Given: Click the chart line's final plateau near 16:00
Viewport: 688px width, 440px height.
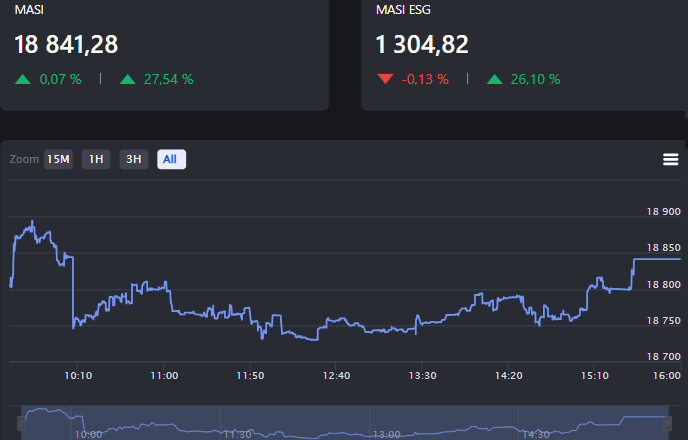Looking at the screenshot, I should (x=655, y=259).
